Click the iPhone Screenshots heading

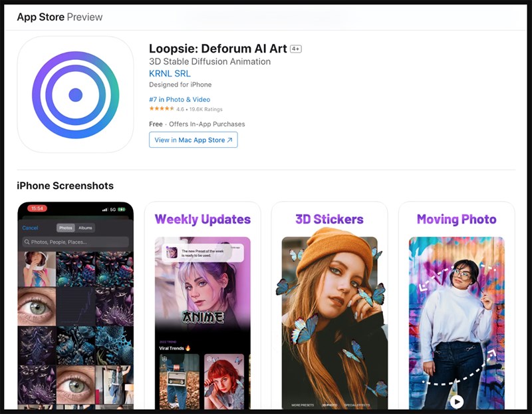[65, 186]
